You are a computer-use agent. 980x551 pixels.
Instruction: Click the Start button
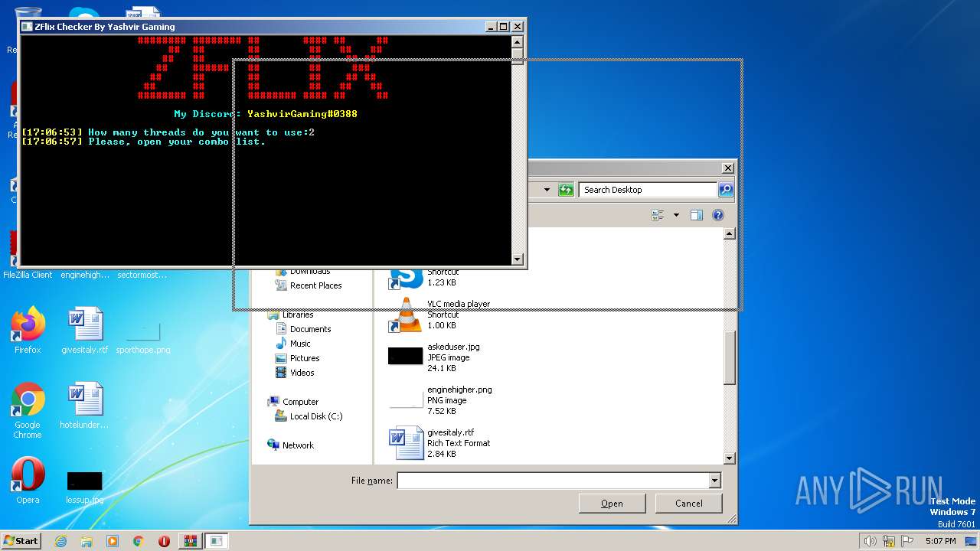21,540
